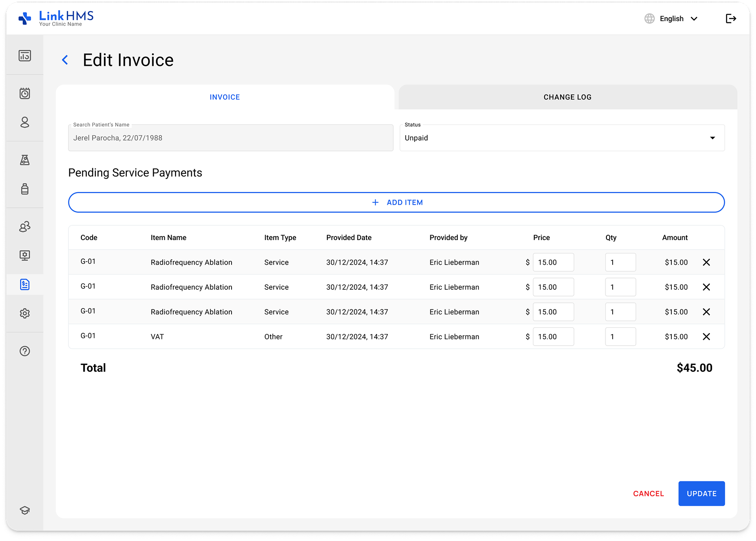Click the Price column header
The image size is (756, 541).
click(x=541, y=238)
